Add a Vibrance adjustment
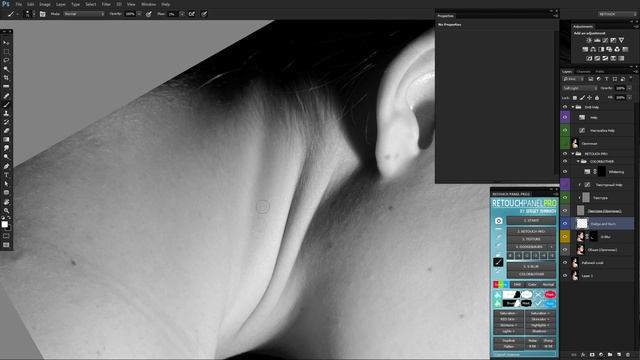This screenshot has width=640, height=360. tap(621, 40)
